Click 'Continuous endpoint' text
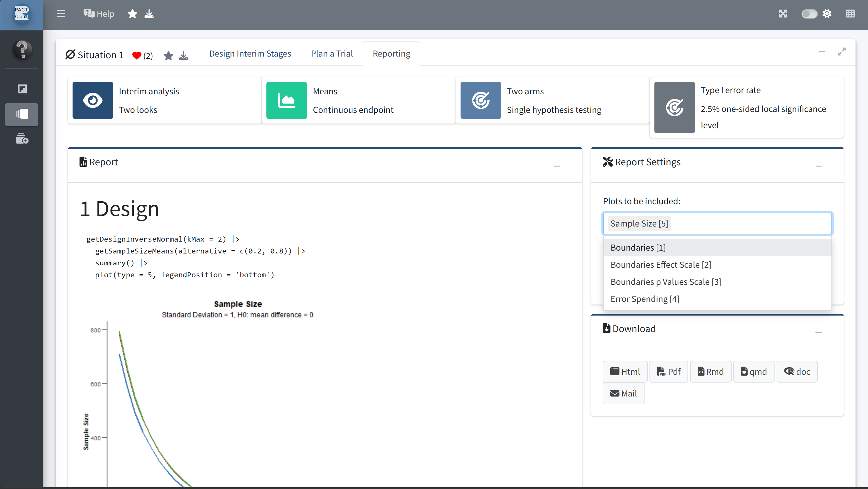This screenshot has height=489, width=868. pyautogui.click(x=353, y=110)
